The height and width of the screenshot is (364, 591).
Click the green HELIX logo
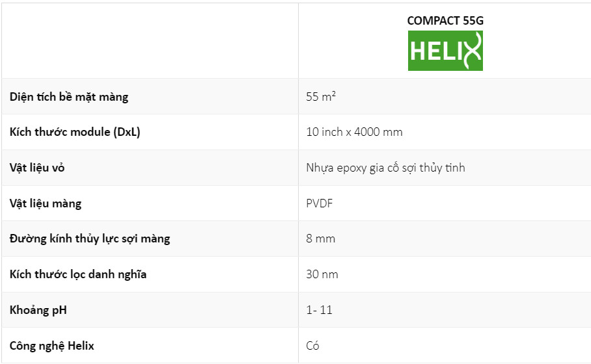coord(445,51)
